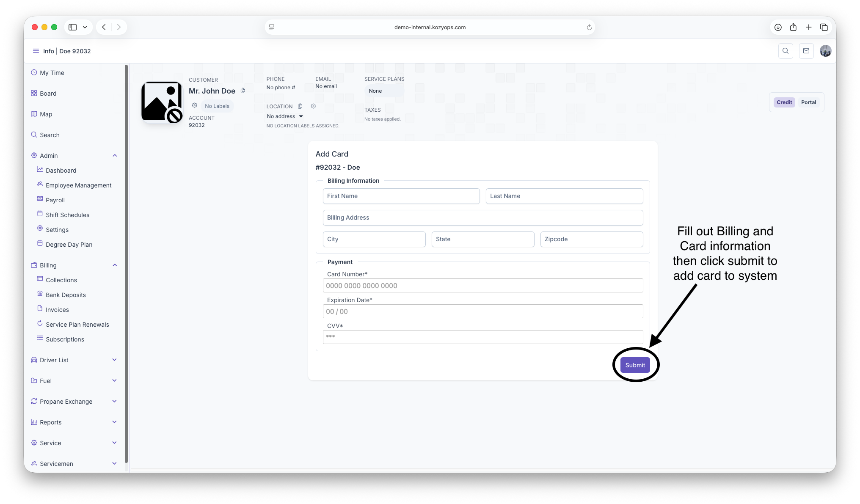860x504 pixels.
Task: Open Collections under Billing
Action: [x=61, y=280]
